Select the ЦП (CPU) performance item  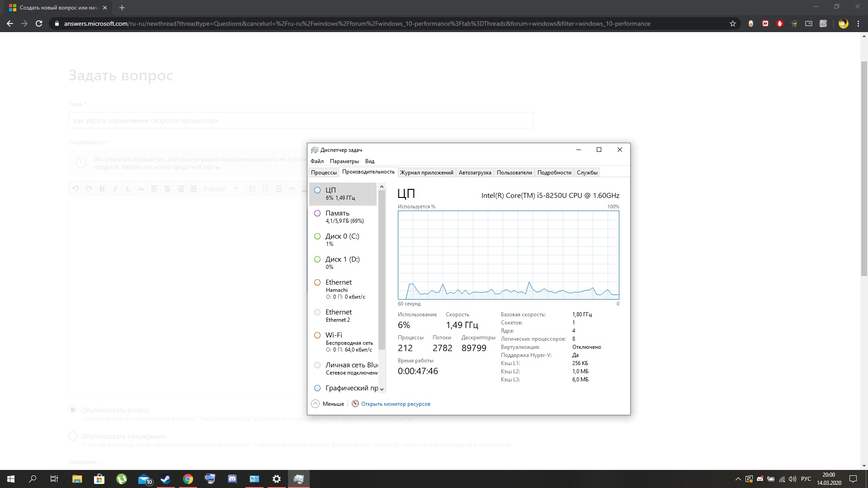pos(343,194)
